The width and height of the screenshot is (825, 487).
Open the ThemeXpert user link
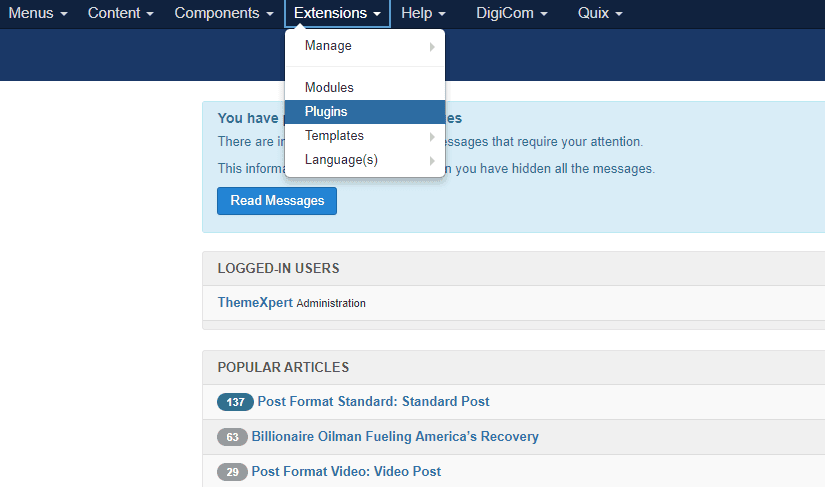255,302
